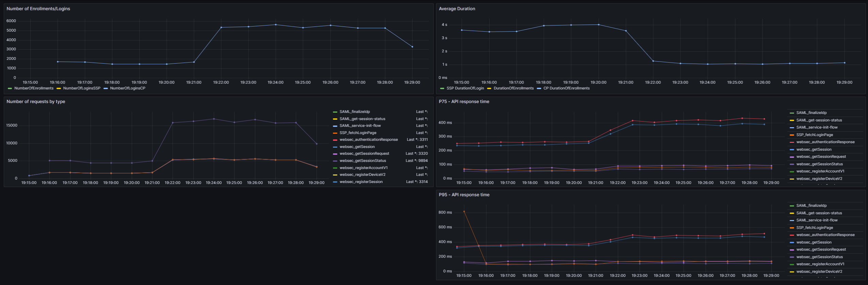This screenshot has height=285, width=868.
Task: Click the P75 - API response time panel title
Action: (464, 102)
